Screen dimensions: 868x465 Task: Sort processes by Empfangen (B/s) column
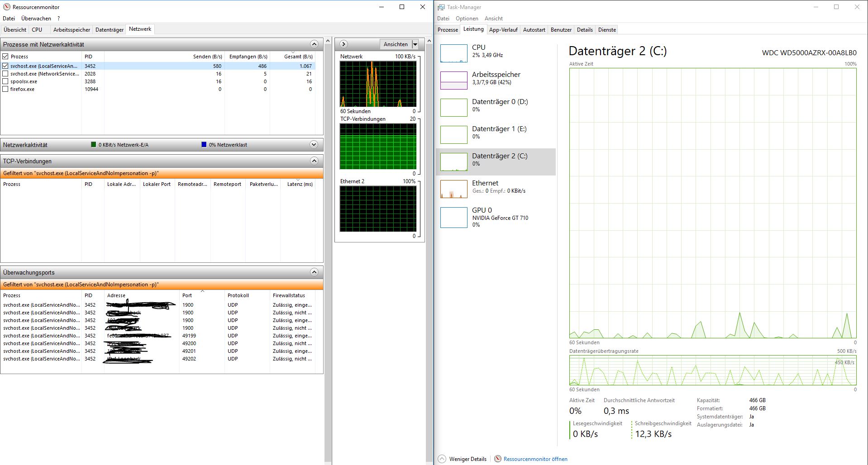[248, 57]
